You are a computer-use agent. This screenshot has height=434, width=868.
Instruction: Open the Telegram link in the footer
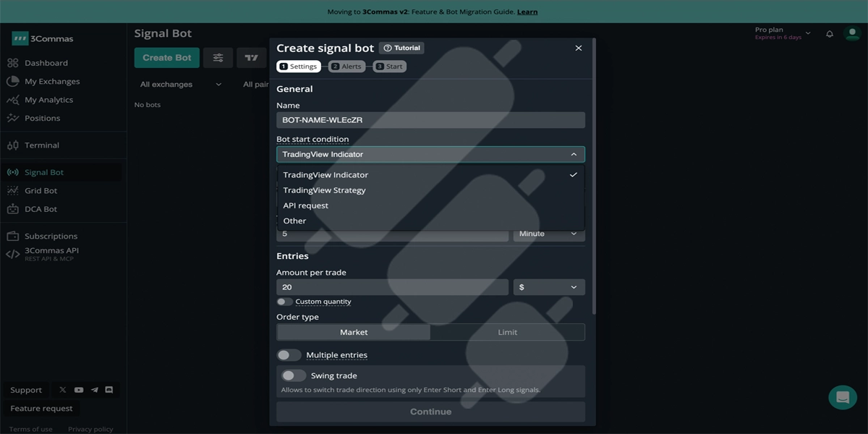pos(94,390)
